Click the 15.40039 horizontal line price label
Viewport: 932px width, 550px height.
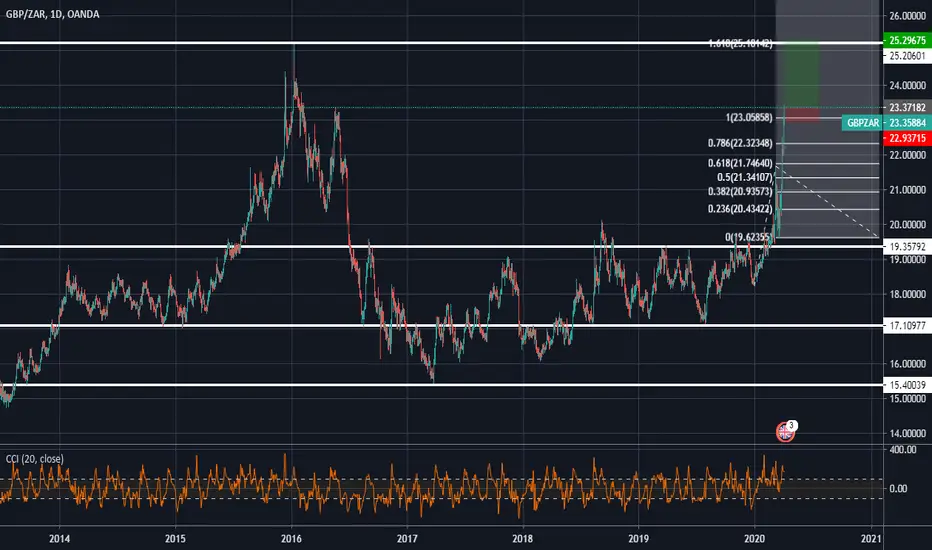coord(907,385)
